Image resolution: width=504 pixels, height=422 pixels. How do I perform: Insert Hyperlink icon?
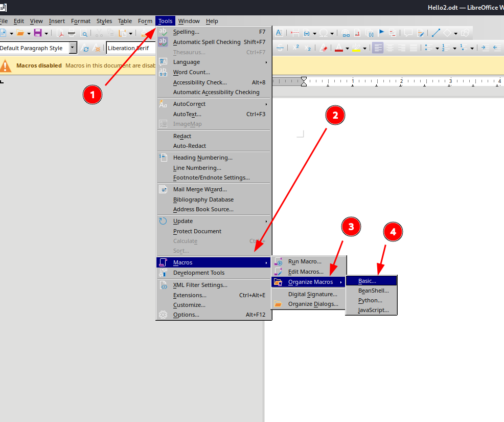[346, 33]
